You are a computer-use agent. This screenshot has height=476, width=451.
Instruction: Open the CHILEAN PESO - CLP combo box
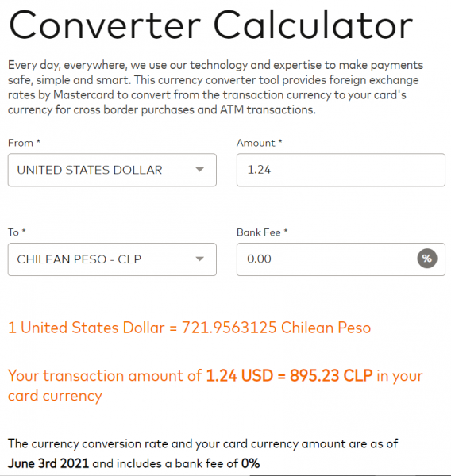pos(112,259)
